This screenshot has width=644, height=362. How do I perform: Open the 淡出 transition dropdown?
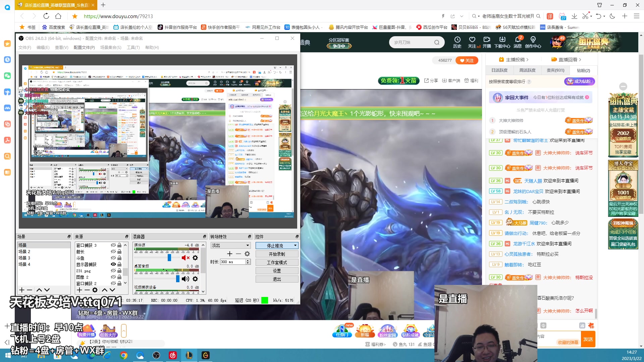pyautogui.click(x=248, y=246)
